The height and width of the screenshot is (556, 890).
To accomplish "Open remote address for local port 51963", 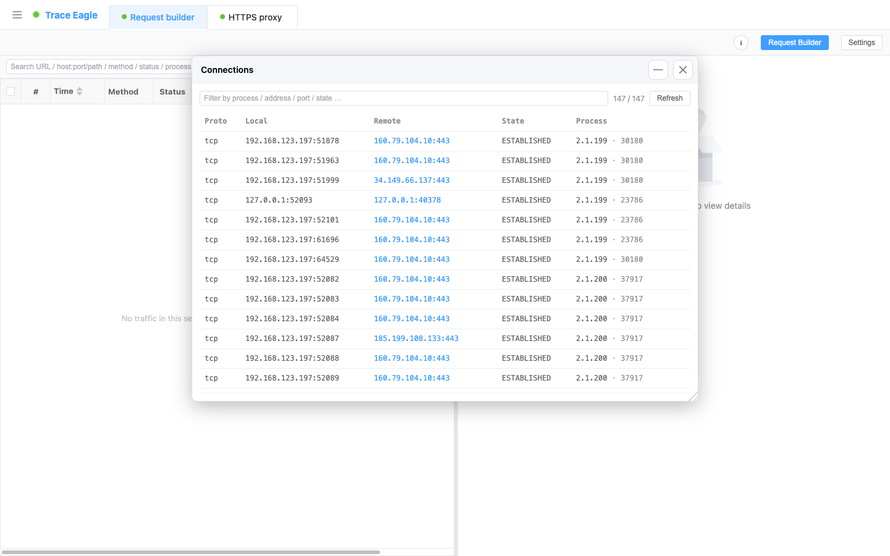I will click(x=412, y=161).
